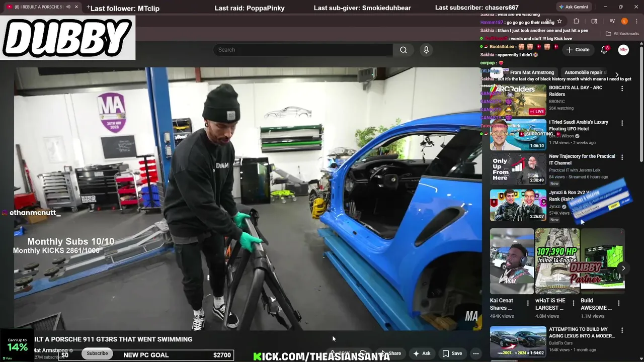The height and width of the screenshot is (362, 644).
Task: Click the search magnifier button
Action: 404,50
